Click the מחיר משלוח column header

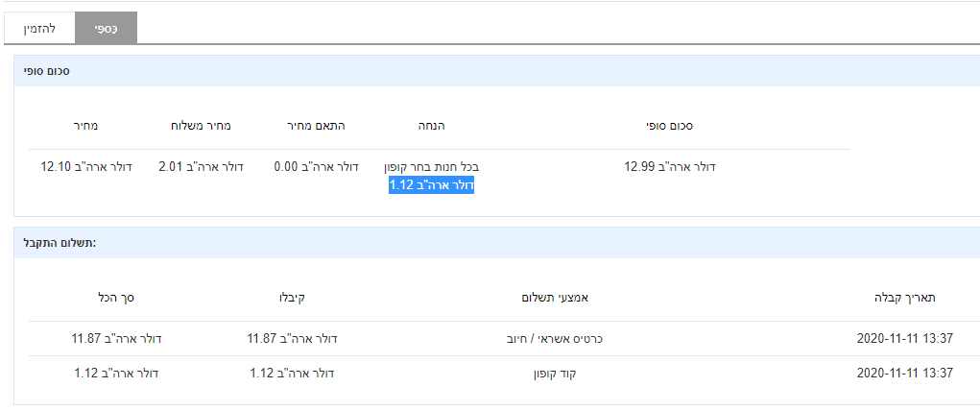pyautogui.click(x=201, y=126)
